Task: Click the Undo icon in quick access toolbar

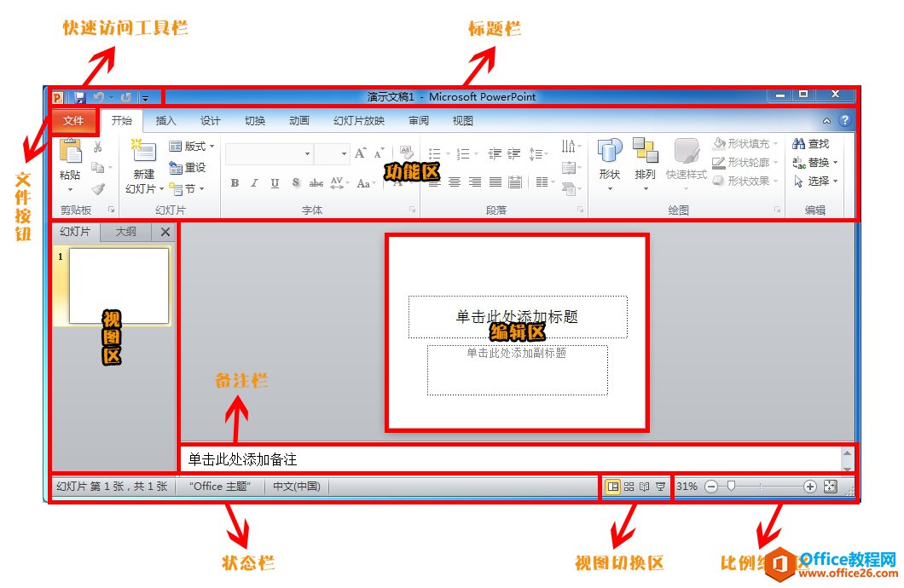Action: (99, 98)
